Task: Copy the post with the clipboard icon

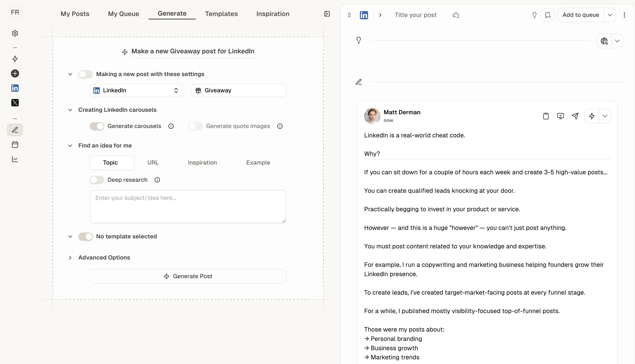Action: [546, 116]
